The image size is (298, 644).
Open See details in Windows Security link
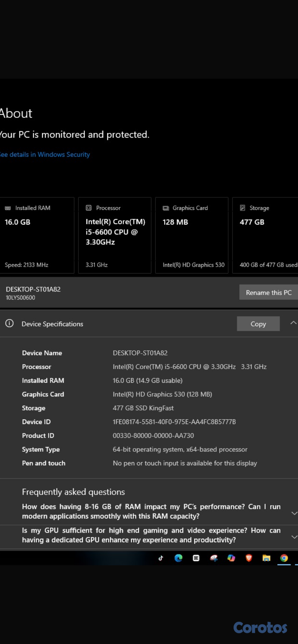tap(45, 155)
